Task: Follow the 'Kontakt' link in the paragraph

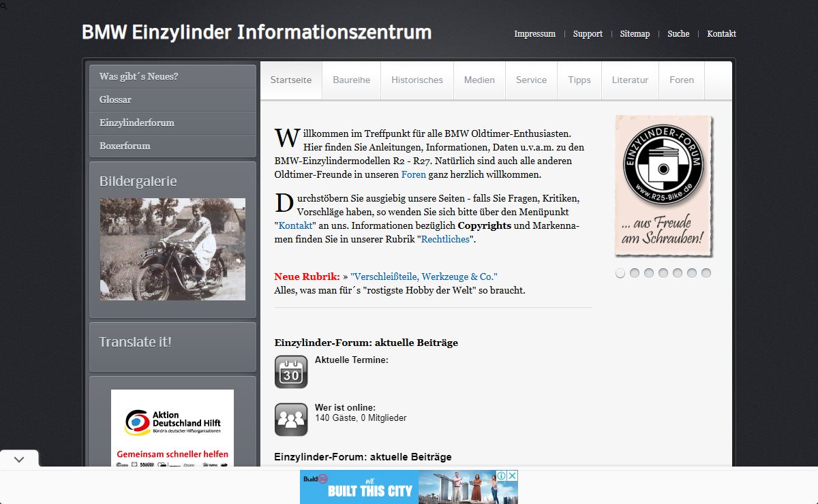Action: pos(295,225)
